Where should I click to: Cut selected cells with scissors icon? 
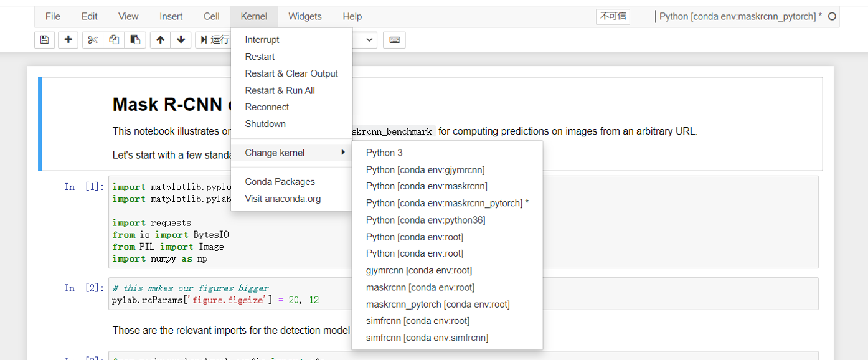[x=93, y=40]
